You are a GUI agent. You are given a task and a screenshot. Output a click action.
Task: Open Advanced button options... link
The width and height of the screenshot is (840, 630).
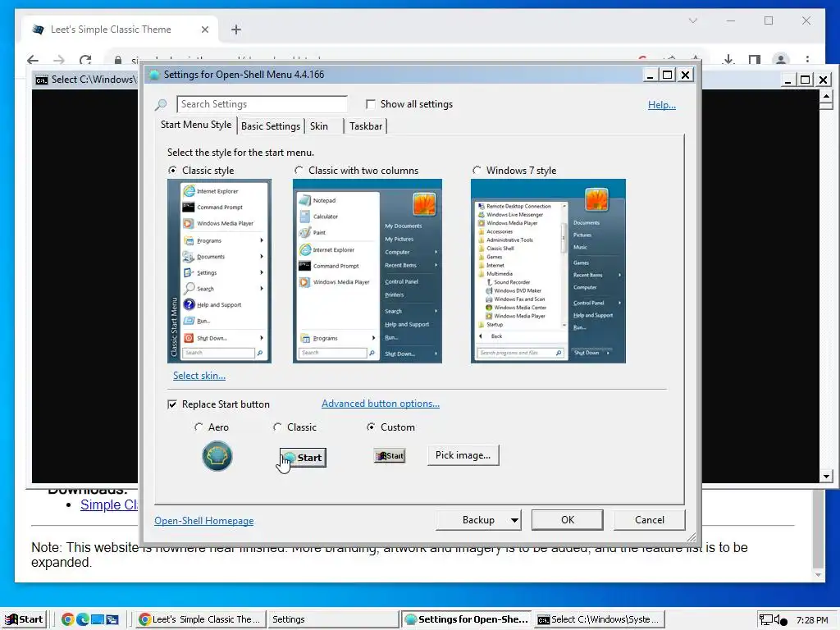pos(381,404)
